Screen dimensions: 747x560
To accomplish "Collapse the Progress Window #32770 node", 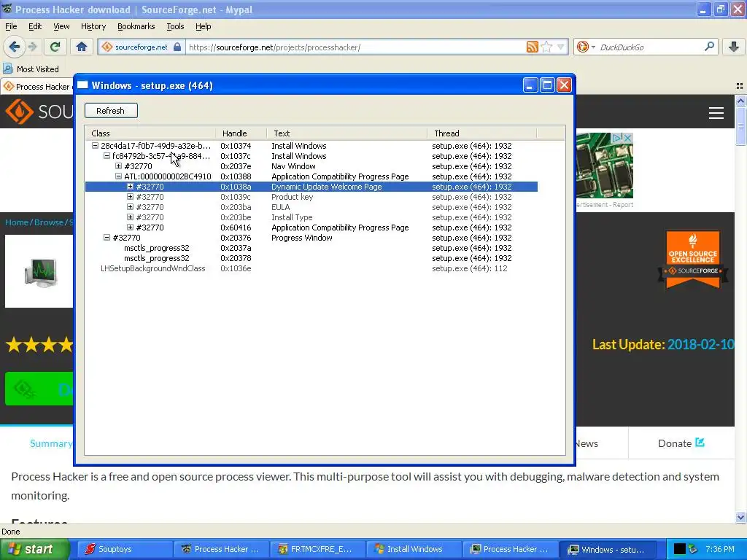I will (107, 238).
